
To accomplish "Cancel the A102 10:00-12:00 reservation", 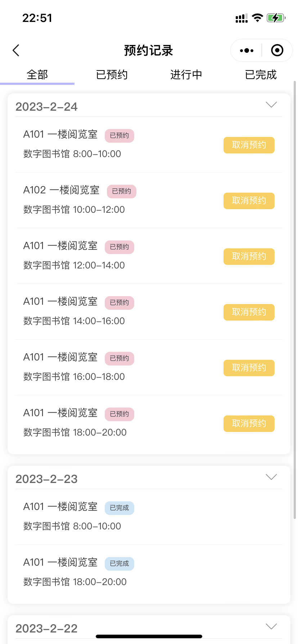I will click(x=249, y=201).
